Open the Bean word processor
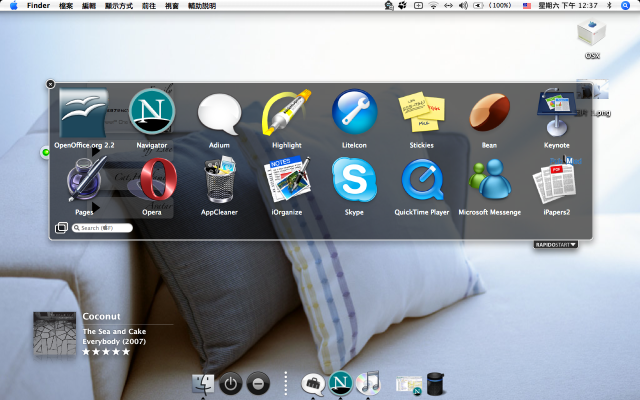Screen dimensions: 640x400 point(489,112)
